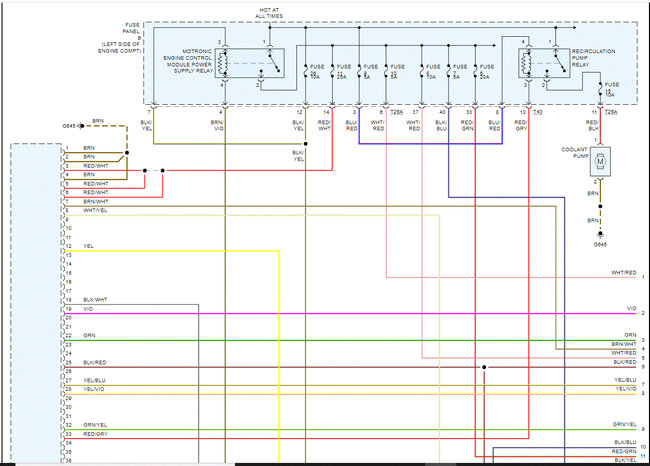Click the RED/GRY wire label at terminal 10
650x466 pixels.
pyautogui.click(x=521, y=125)
